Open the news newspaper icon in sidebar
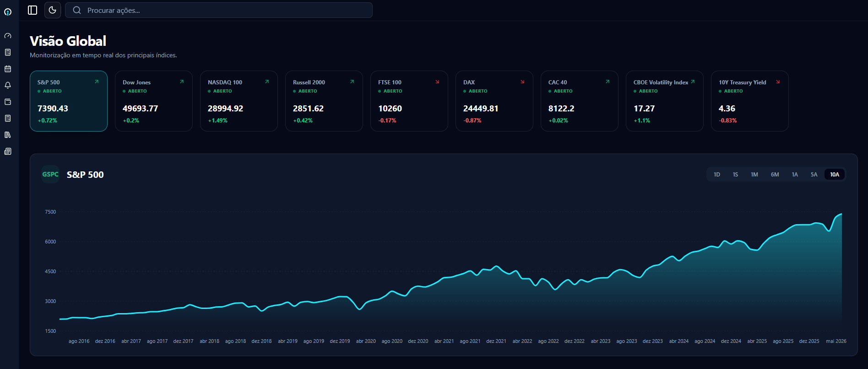Image resolution: width=868 pixels, height=369 pixels. (x=8, y=151)
